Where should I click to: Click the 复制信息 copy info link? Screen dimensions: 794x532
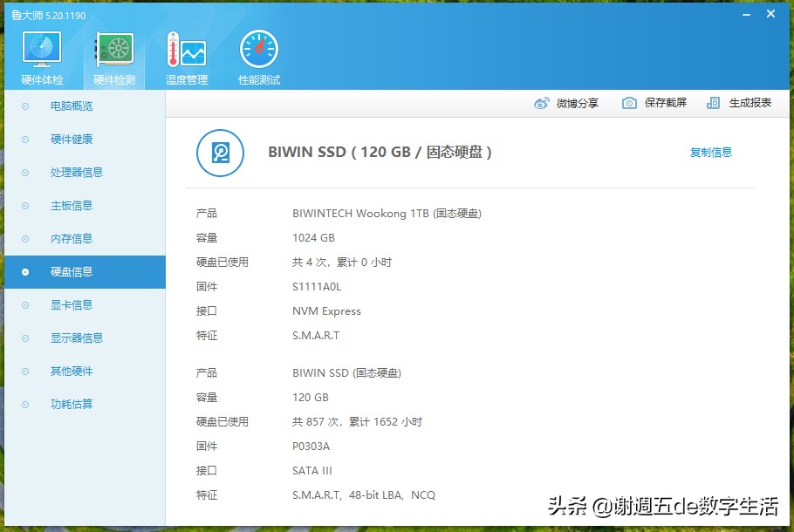coord(710,151)
